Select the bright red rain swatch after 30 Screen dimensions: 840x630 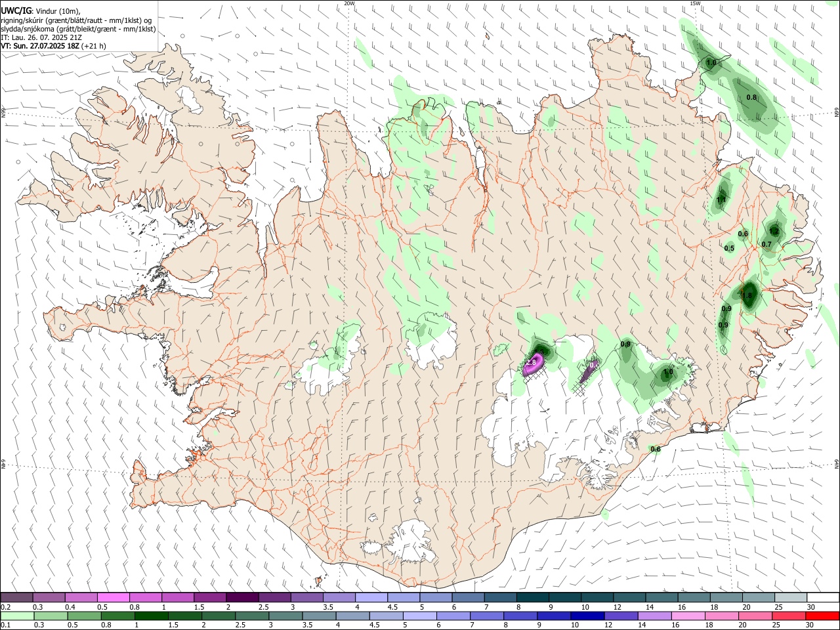pos(823,616)
